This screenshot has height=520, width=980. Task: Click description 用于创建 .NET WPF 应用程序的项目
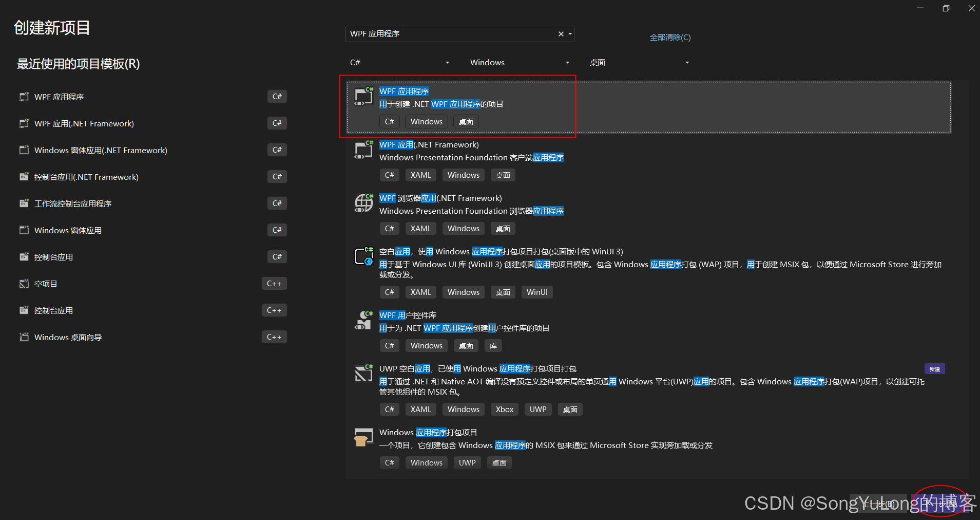click(441, 104)
